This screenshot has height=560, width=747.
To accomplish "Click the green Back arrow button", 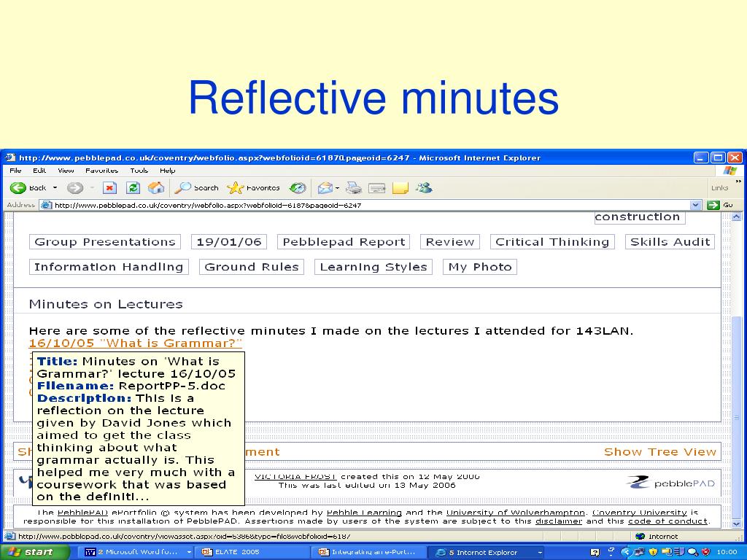I will [18, 188].
